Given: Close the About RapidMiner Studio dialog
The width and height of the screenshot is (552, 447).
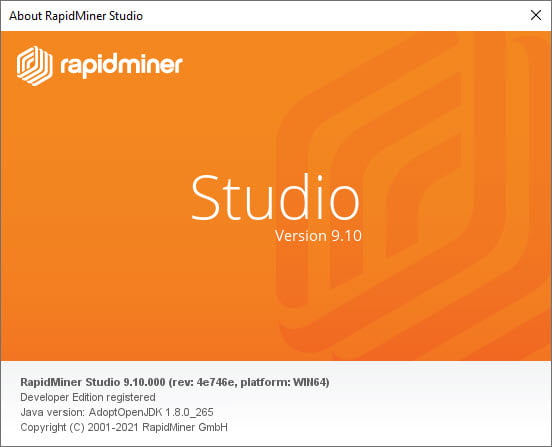Looking at the screenshot, I should [535, 15].
